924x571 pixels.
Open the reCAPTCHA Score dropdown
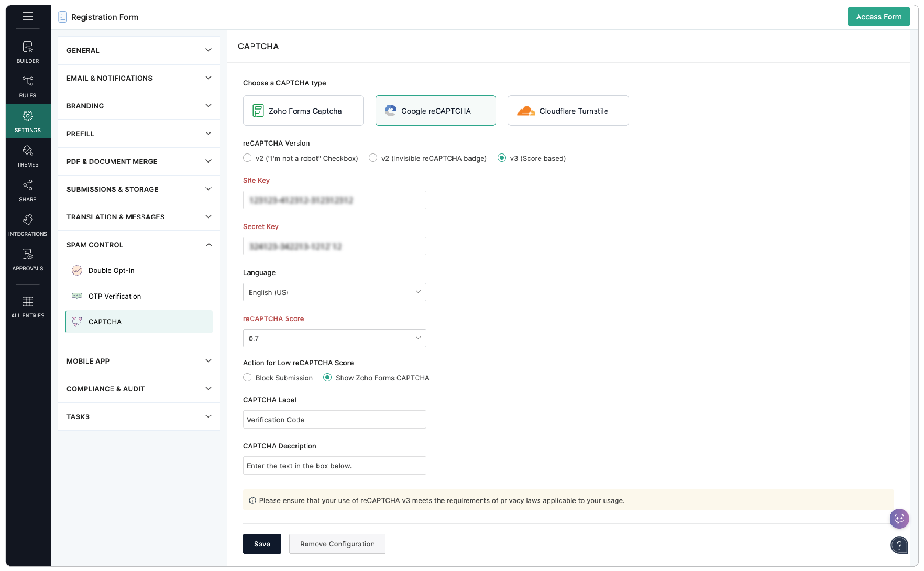(x=334, y=338)
